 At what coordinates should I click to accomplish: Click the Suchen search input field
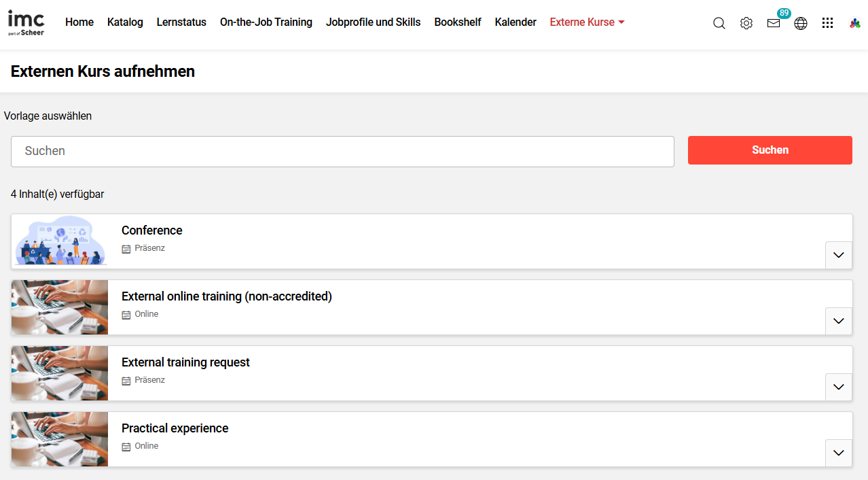[x=342, y=151]
